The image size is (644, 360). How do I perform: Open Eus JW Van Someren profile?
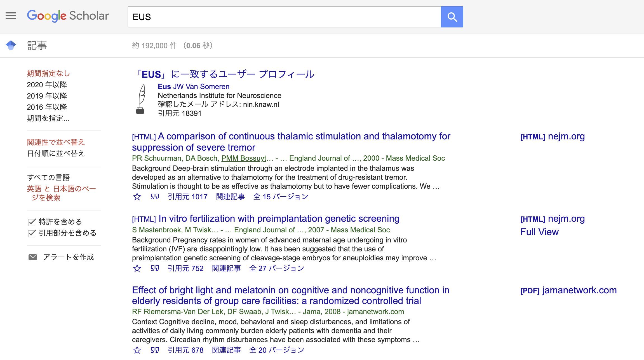(x=194, y=87)
